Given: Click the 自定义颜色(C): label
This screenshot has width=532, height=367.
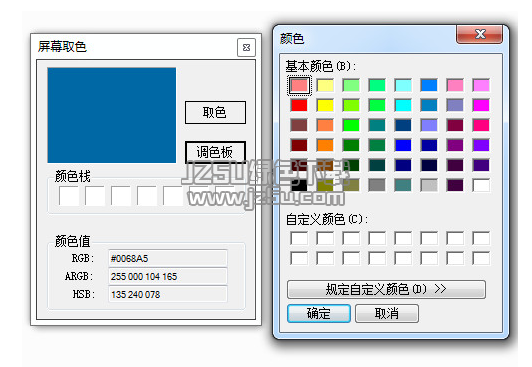Looking at the screenshot, I should (327, 219).
